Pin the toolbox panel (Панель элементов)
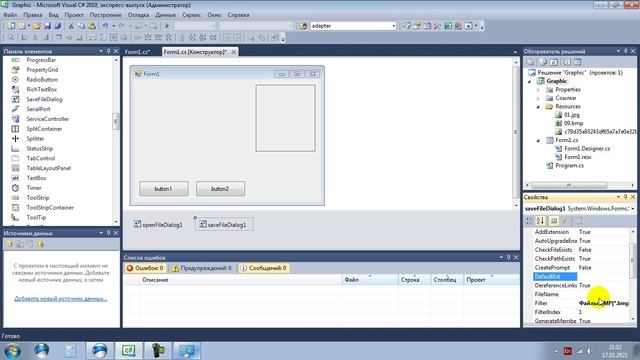Viewport: 640px width, 360px height. click(x=108, y=51)
